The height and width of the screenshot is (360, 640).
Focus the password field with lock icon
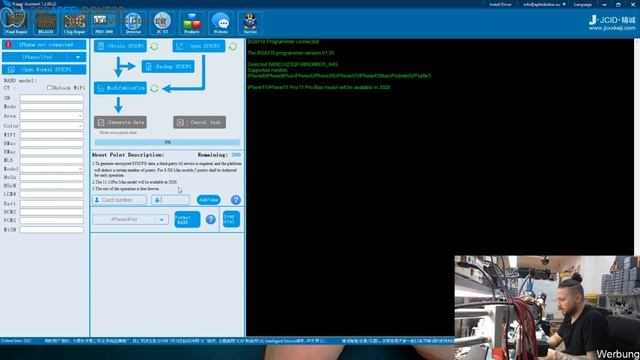[x=171, y=200]
